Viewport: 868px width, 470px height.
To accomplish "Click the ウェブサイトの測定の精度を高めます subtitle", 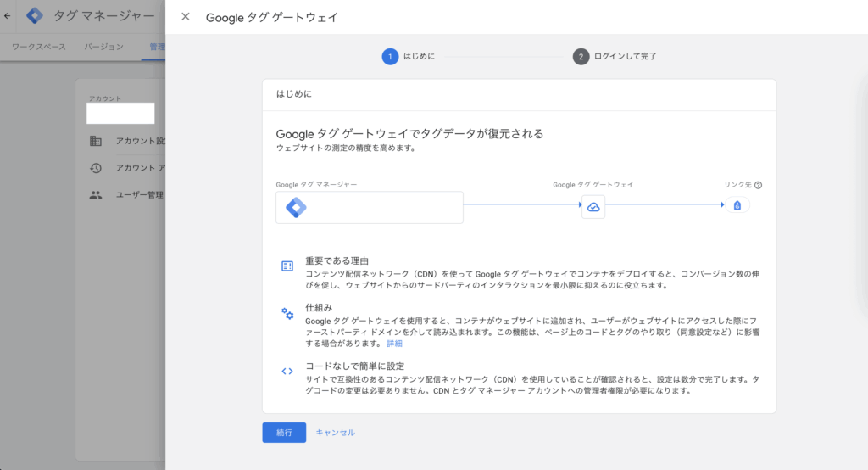I will [x=346, y=148].
